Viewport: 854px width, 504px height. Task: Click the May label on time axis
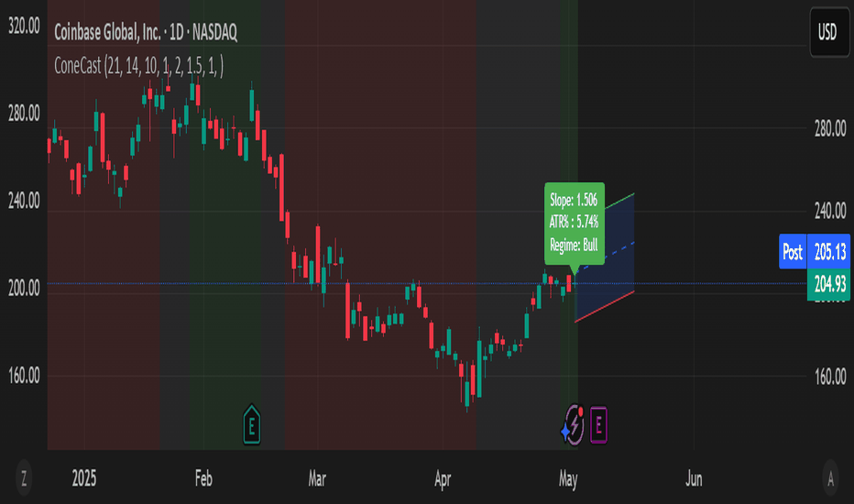[569, 478]
